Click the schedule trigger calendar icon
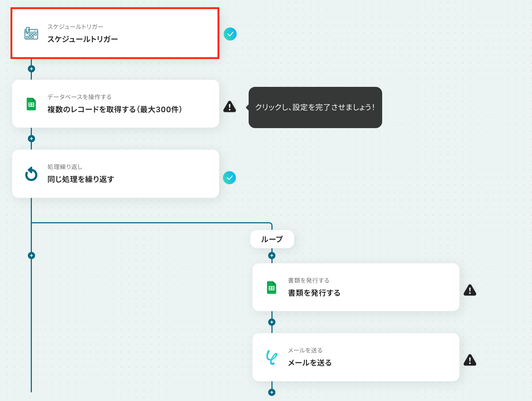 pos(31,33)
